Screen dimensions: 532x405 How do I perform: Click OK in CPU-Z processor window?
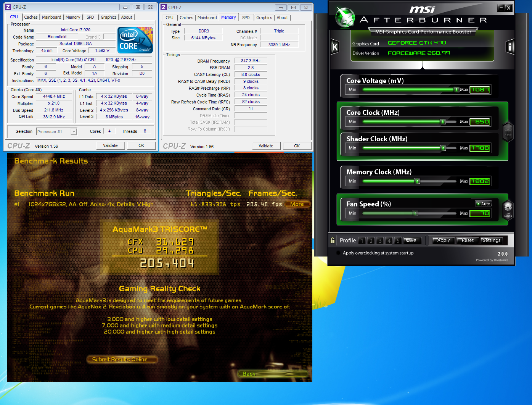[141, 145]
